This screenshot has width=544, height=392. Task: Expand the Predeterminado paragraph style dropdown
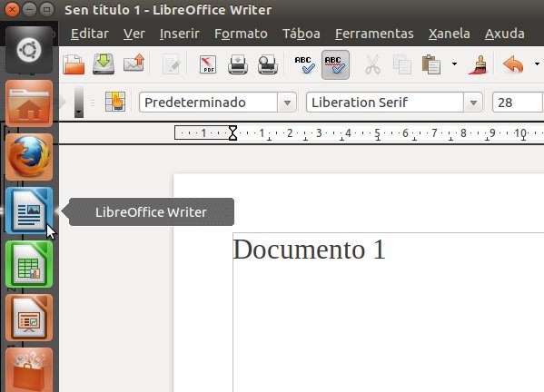(x=287, y=103)
